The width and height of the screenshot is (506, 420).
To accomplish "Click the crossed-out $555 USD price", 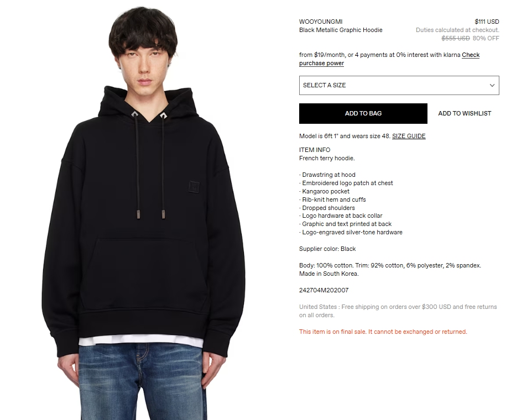I will coord(455,38).
